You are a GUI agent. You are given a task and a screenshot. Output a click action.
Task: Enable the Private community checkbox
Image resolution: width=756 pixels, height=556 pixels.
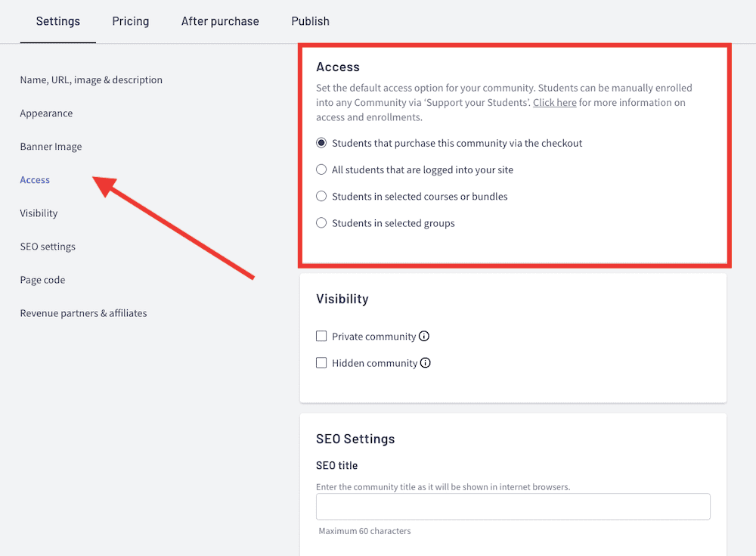(321, 336)
